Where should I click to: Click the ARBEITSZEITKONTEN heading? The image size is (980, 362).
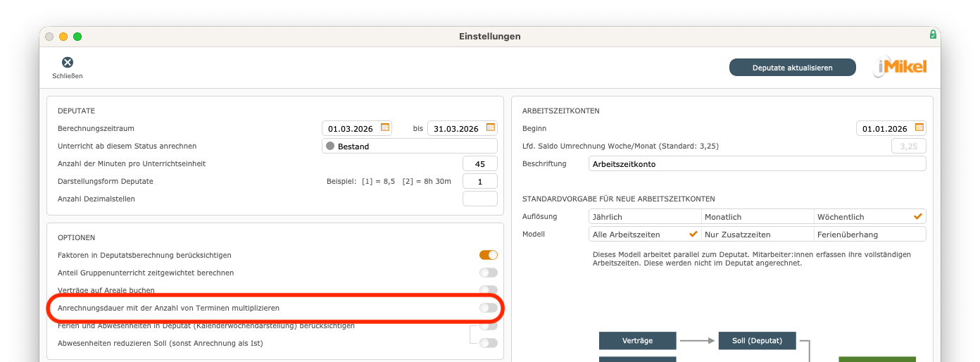pos(561,111)
